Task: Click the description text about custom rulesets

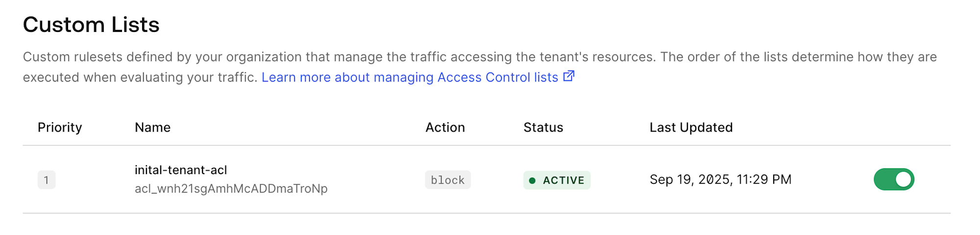Action: pos(480,67)
